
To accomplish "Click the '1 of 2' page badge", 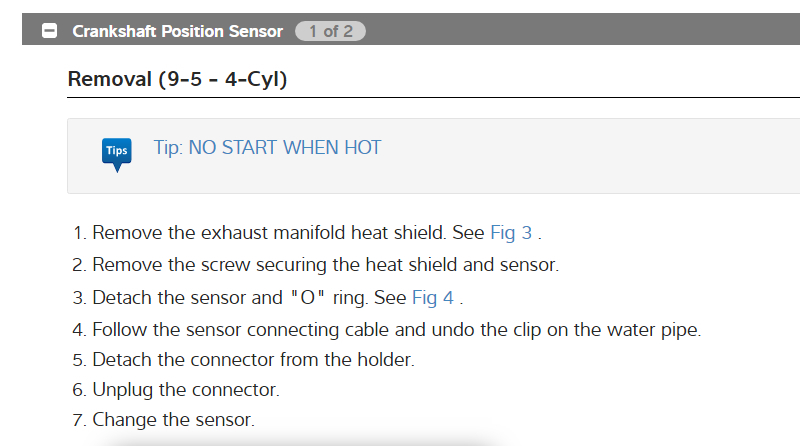I will tap(330, 31).
